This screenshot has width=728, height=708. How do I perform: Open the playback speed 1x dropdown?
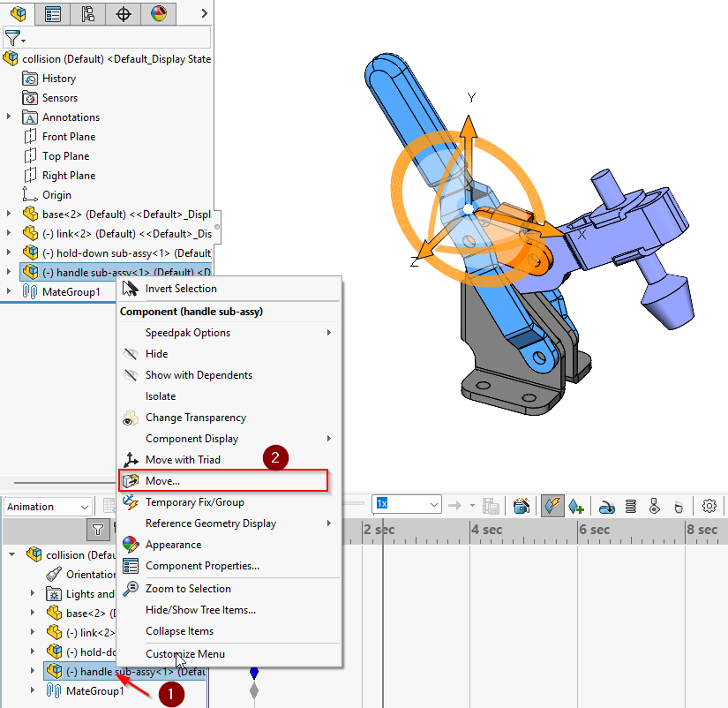pos(408,506)
